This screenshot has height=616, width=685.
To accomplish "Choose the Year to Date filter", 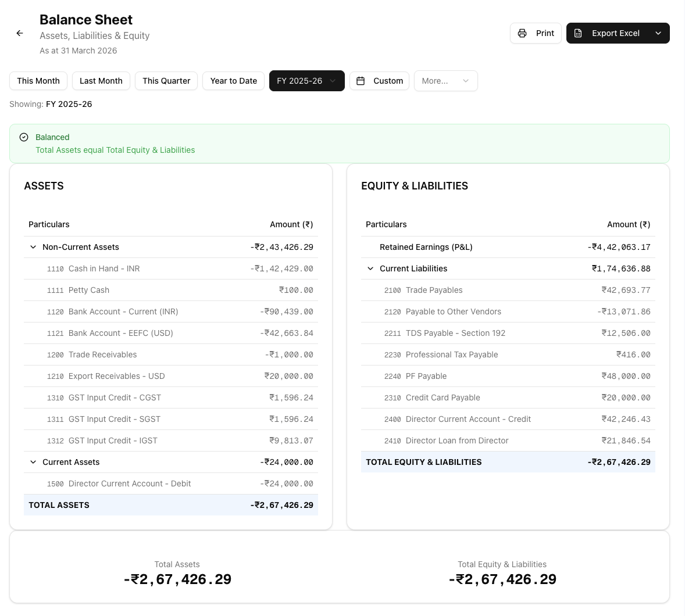I will (x=233, y=81).
